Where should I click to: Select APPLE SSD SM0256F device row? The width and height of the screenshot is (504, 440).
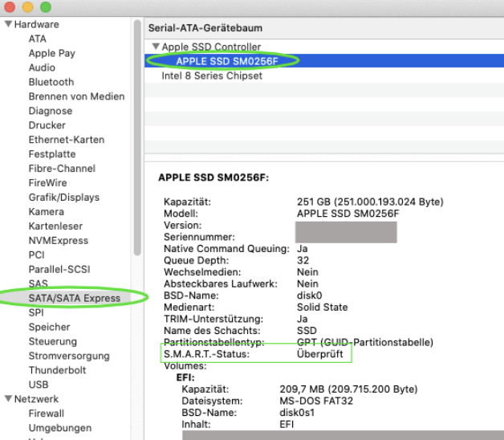click(x=226, y=61)
